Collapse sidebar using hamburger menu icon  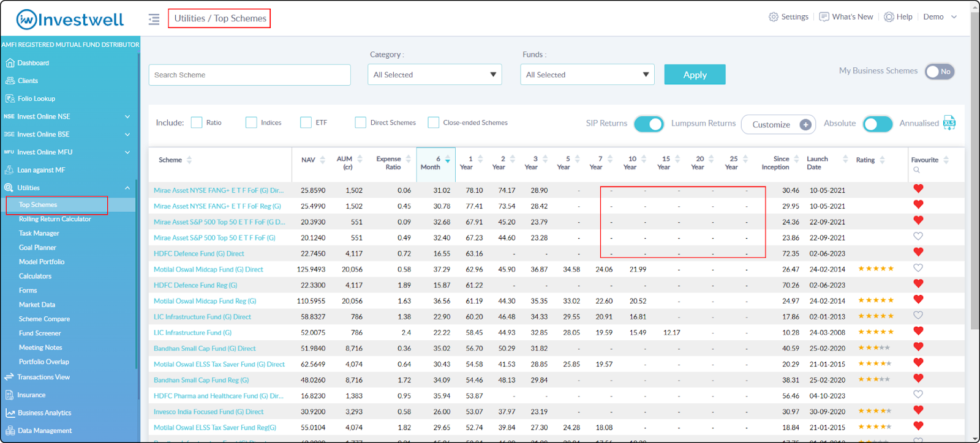(x=154, y=19)
